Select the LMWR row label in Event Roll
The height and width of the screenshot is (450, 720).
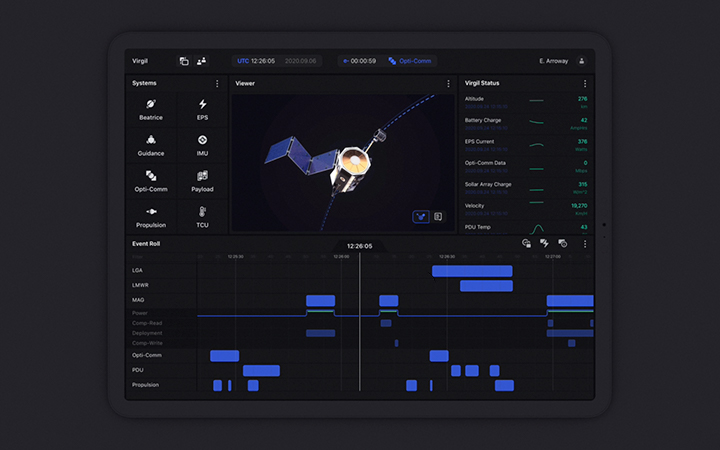(x=140, y=285)
